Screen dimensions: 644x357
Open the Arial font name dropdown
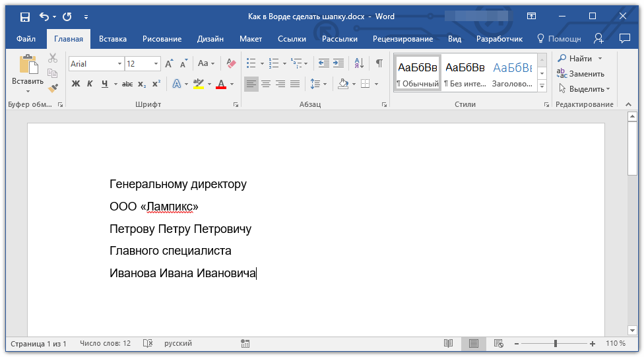pyautogui.click(x=119, y=63)
